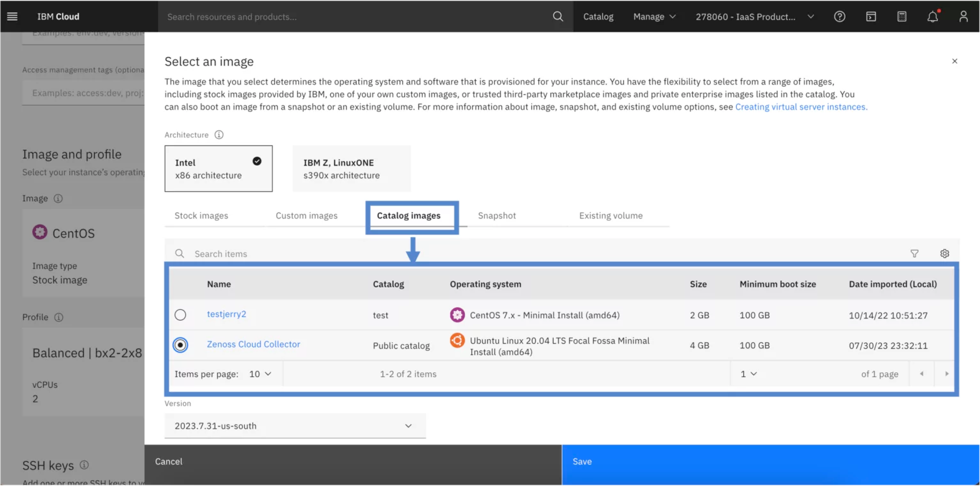Click the Date imported (Local) header
Image resolution: width=980 pixels, height=486 pixels.
[893, 284]
